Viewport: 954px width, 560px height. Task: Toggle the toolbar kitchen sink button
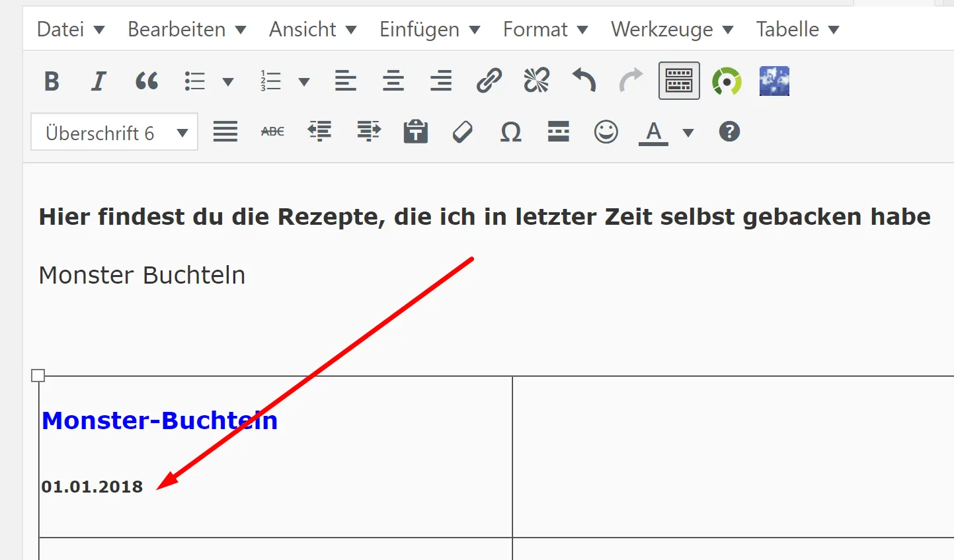(679, 81)
